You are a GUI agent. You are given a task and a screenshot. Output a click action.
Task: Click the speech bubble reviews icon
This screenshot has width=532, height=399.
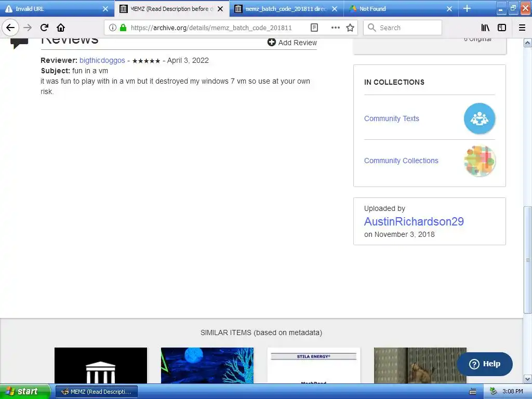[19, 44]
